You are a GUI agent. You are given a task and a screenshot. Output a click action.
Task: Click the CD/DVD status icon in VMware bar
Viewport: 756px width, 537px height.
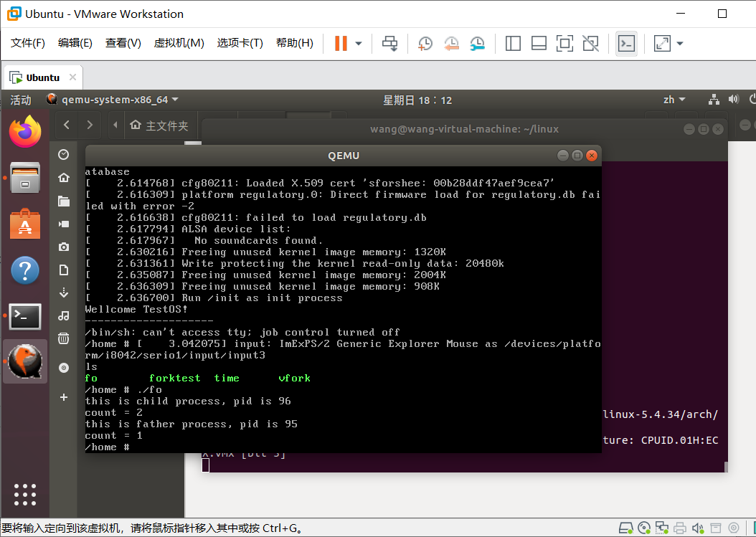[x=643, y=528]
